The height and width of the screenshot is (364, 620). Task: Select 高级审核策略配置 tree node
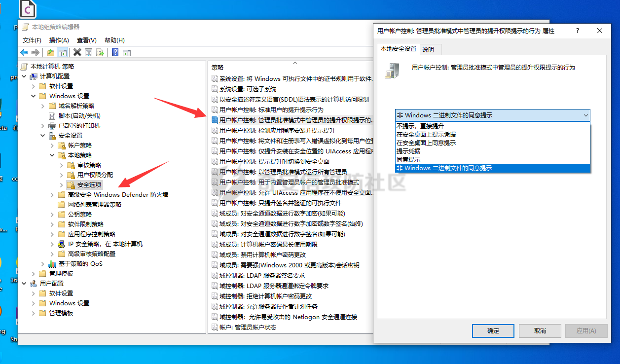pyautogui.click(x=92, y=254)
